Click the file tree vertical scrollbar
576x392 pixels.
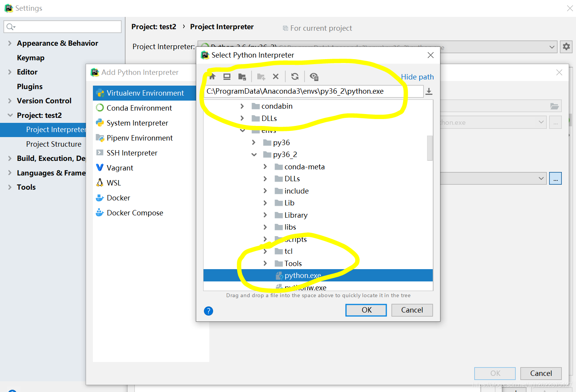point(430,148)
